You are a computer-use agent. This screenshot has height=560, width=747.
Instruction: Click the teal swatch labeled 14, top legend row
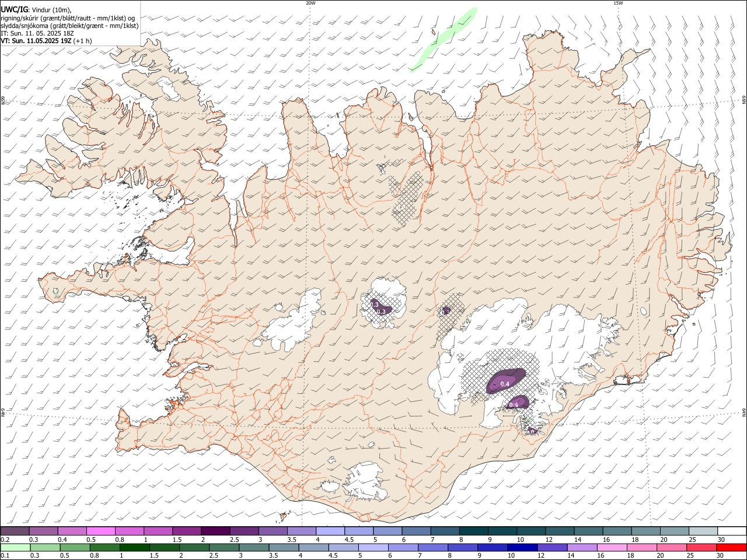[588, 531]
